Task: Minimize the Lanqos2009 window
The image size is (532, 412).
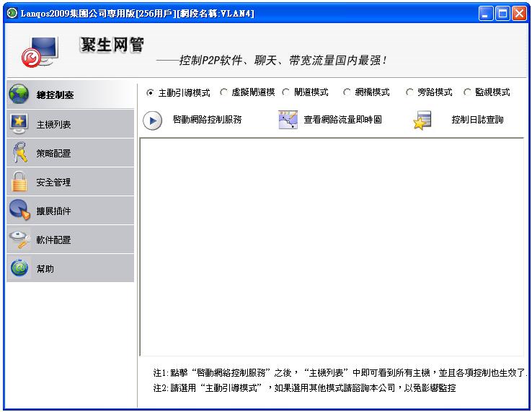Action: point(486,14)
